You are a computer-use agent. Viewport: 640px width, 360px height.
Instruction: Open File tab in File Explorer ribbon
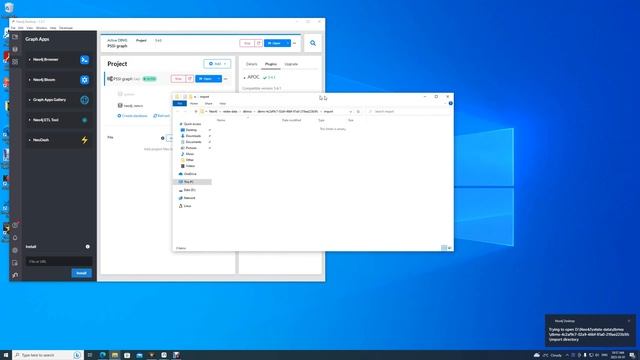[180, 104]
